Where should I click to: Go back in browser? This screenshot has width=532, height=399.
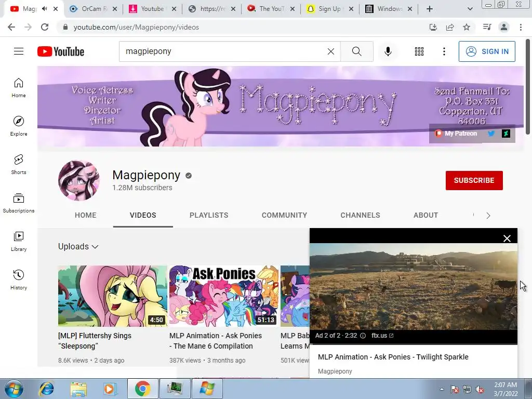11,27
